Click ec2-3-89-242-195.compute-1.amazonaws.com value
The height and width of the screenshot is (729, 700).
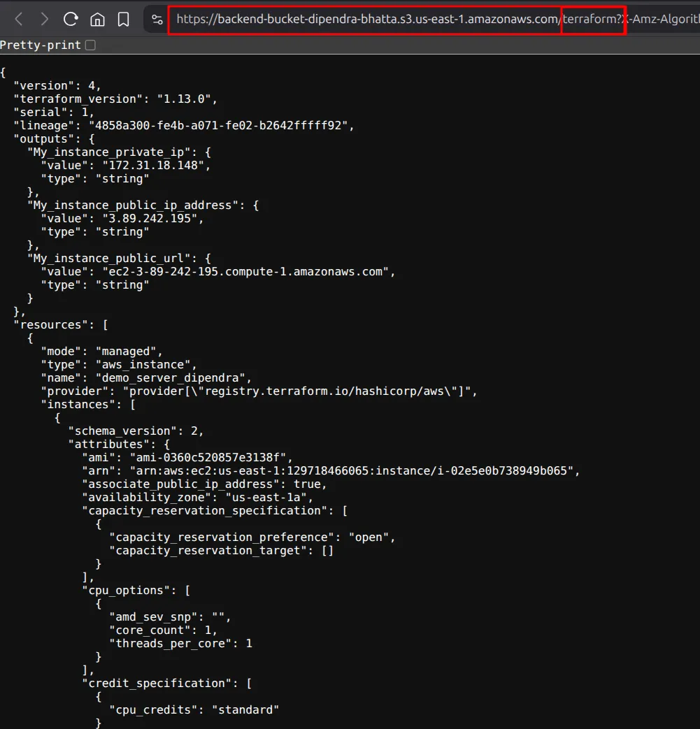(x=245, y=271)
